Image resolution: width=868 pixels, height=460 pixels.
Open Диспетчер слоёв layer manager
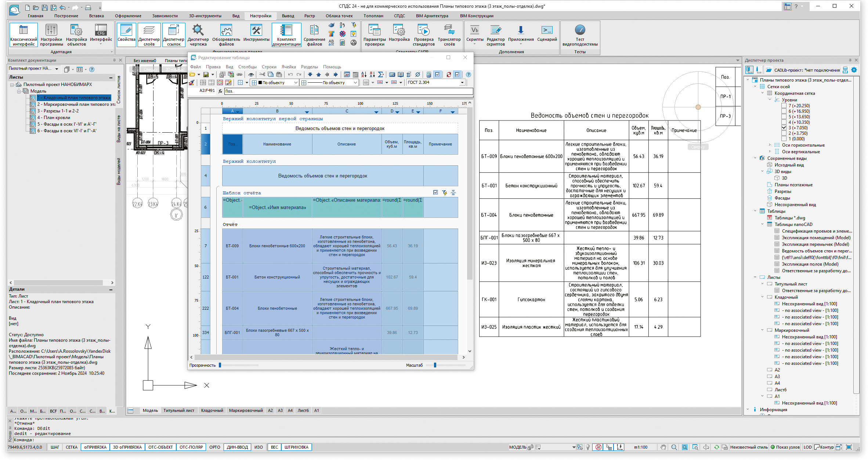click(x=149, y=35)
